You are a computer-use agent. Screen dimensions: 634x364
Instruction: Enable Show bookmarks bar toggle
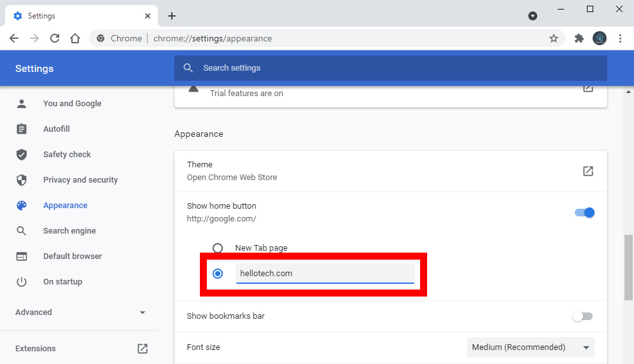pyautogui.click(x=582, y=316)
